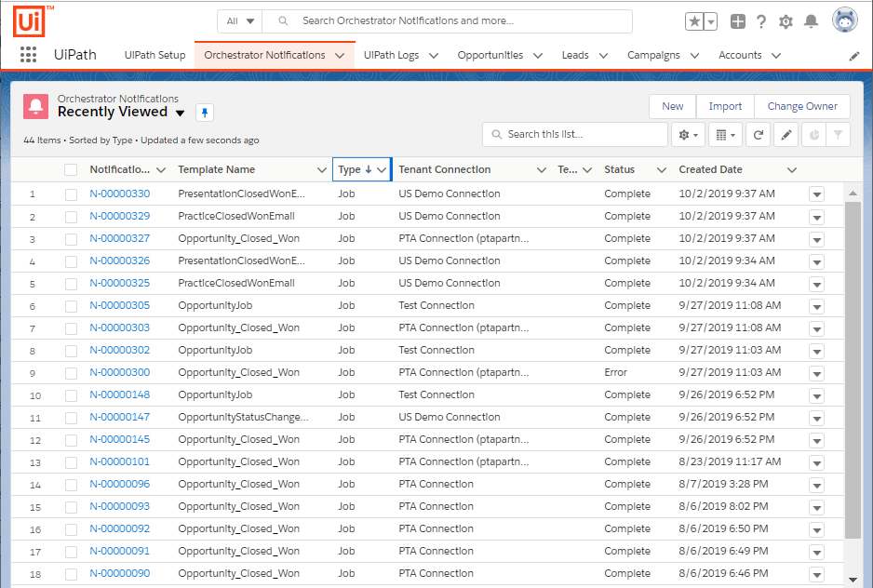Open row actions dropdown for N-00000329
The height and width of the screenshot is (588, 873).
pos(816,217)
